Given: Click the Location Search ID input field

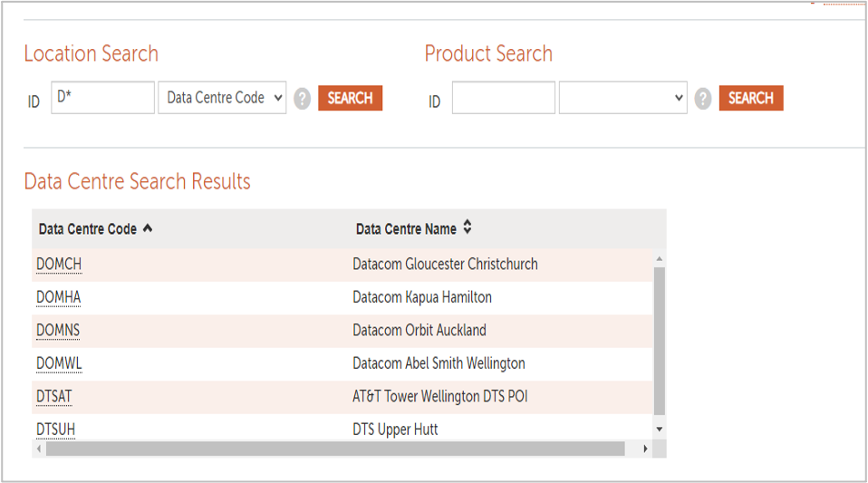Looking at the screenshot, I should (x=103, y=98).
